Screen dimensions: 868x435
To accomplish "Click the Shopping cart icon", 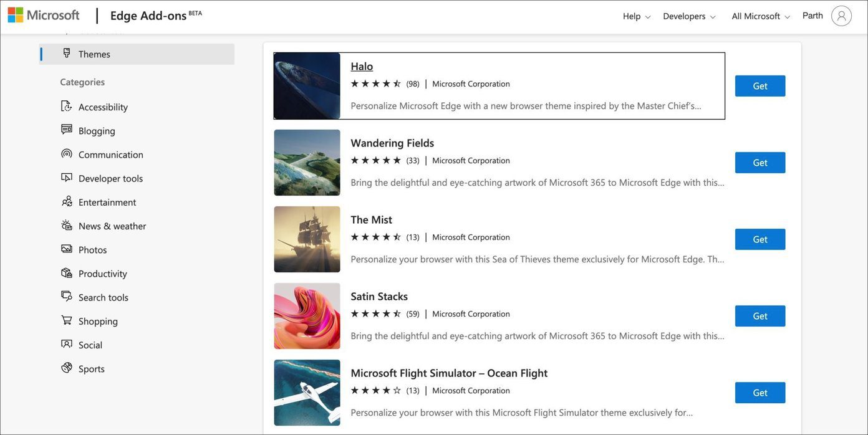I will click(67, 320).
